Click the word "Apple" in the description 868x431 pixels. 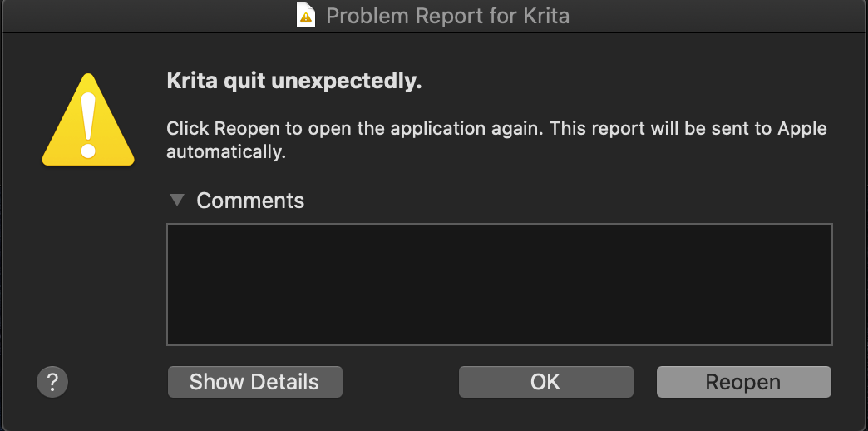(x=802, y=129)
